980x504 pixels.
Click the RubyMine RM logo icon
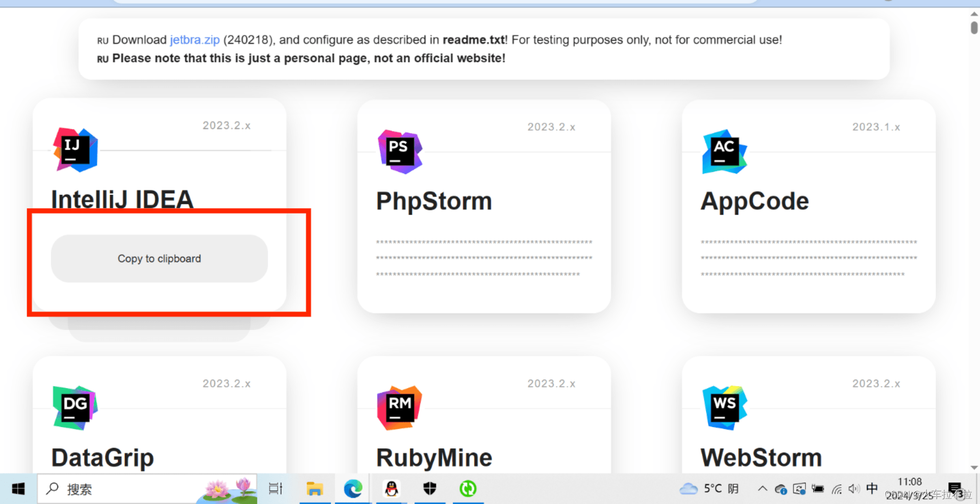click(x=400, y=408)
